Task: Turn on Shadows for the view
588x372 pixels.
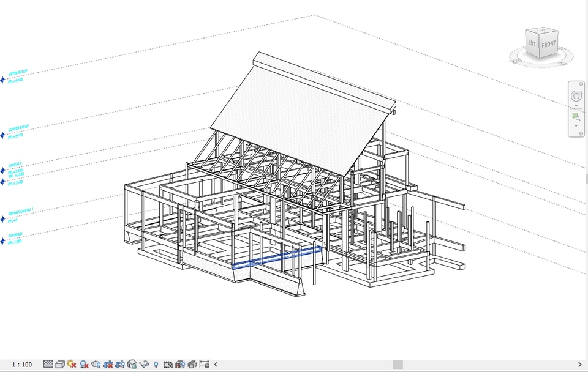Action: (x=83, y=365)
